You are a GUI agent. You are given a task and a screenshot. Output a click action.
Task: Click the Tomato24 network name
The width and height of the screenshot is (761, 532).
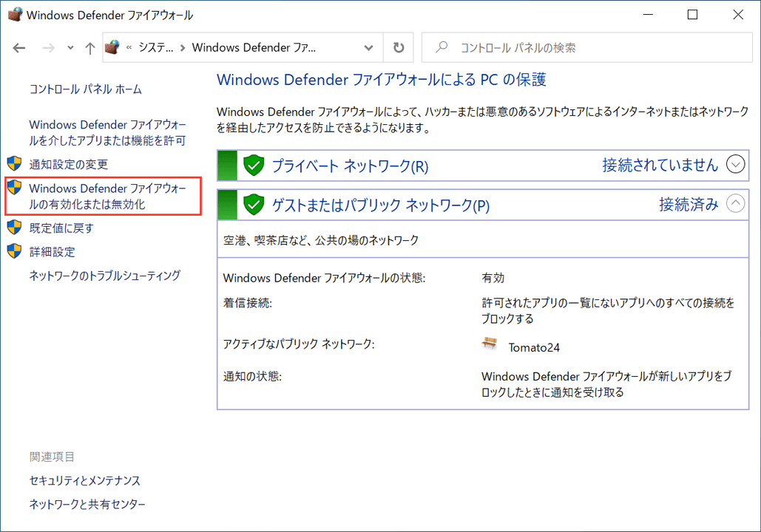(534, 347)
